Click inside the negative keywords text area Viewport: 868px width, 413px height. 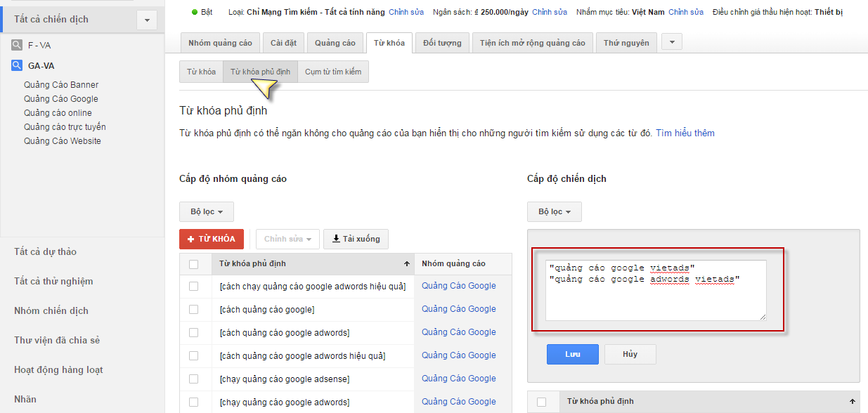click(656, 290)
